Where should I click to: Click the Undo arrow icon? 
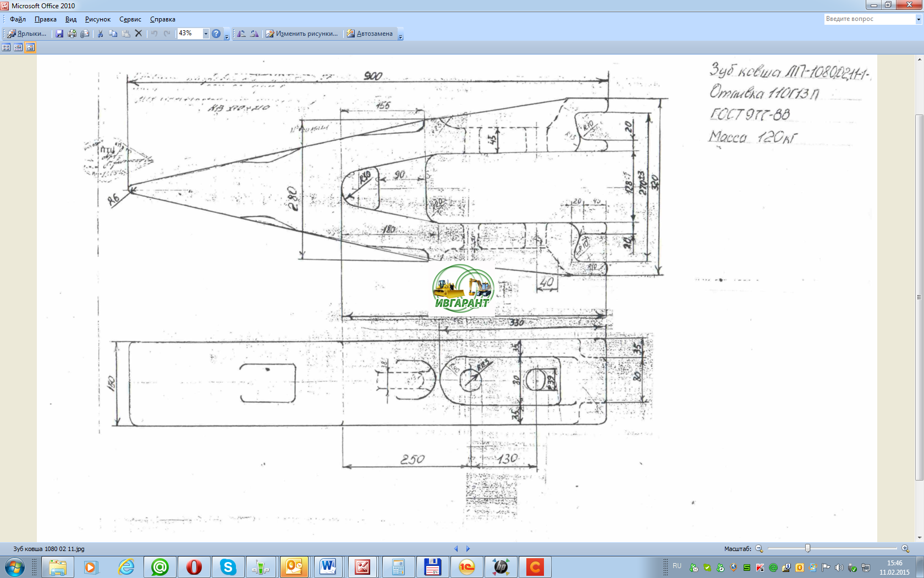coord(154,34)
